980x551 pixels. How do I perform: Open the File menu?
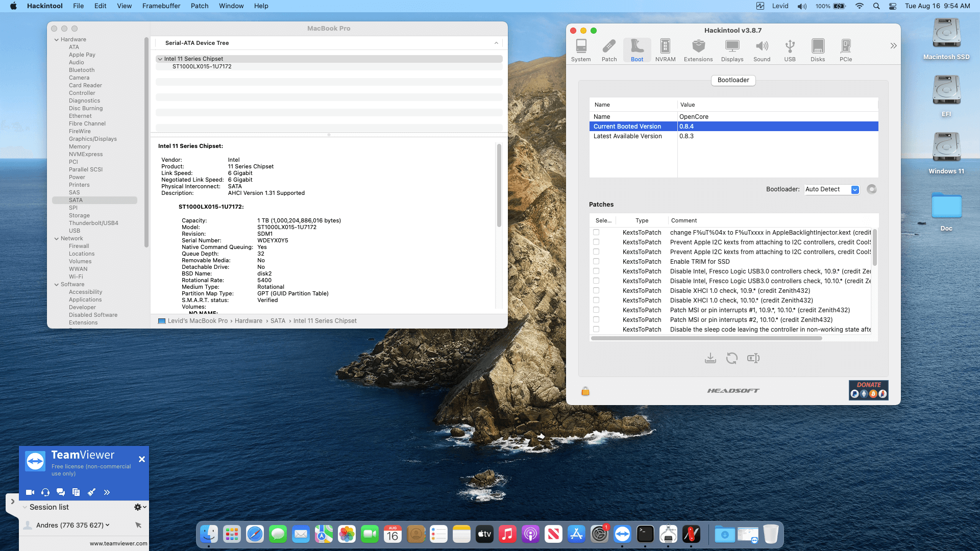pyautogui.click(x=79, y=6)
